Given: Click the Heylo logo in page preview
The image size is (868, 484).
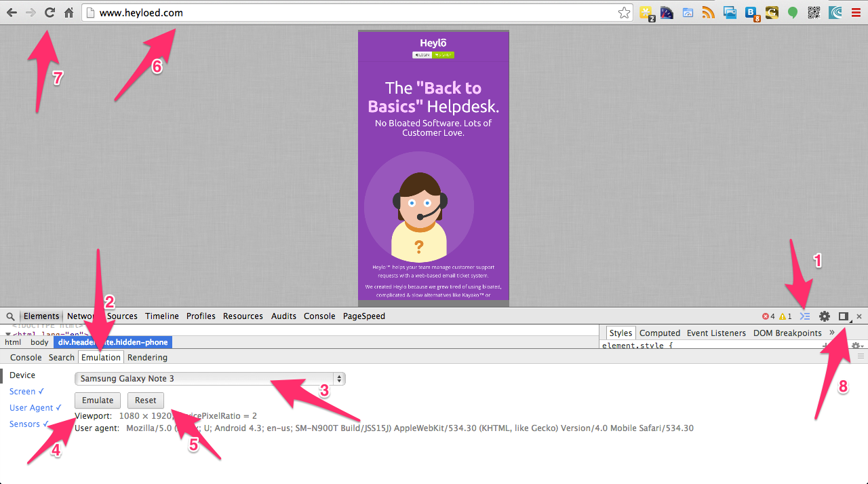Looking at the screenshot, I should (x=433, y=43).
